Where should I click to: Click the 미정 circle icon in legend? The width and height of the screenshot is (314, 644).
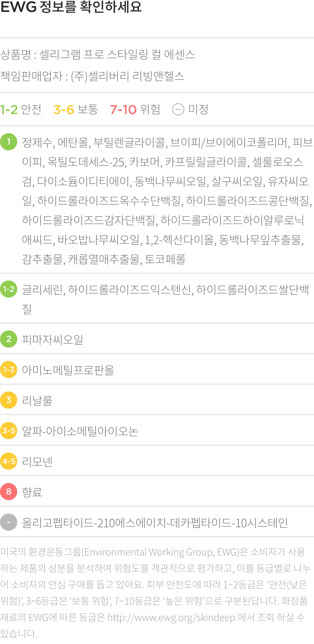point(178,109)
